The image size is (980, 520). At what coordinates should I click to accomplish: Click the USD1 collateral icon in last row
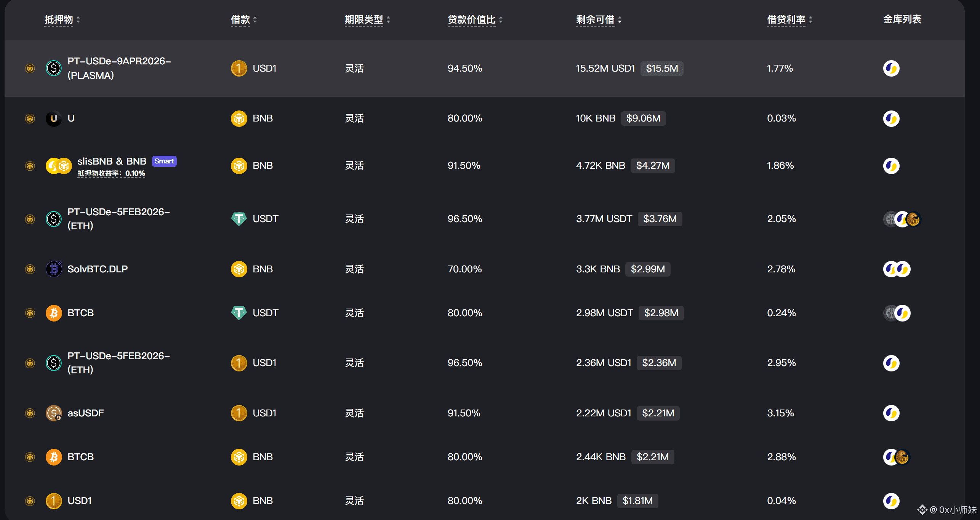tap(53, 501)
